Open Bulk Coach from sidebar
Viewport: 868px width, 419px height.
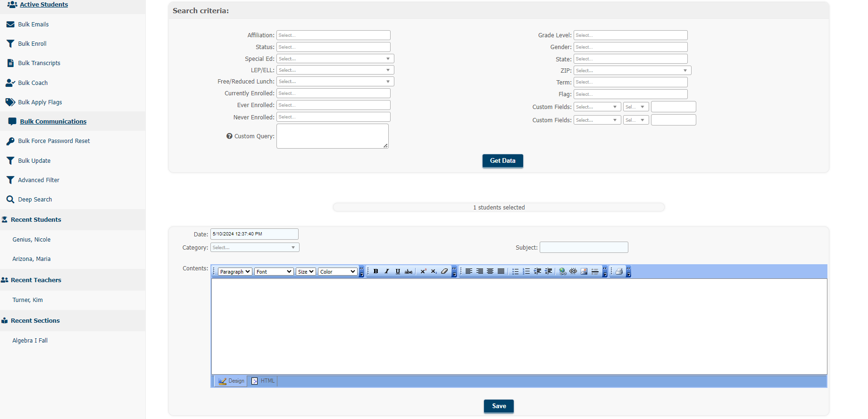pos(33,83)
